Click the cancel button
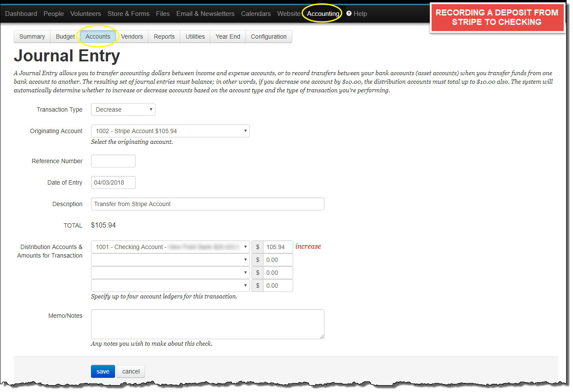The image size is (573, 392). (131, 371)
